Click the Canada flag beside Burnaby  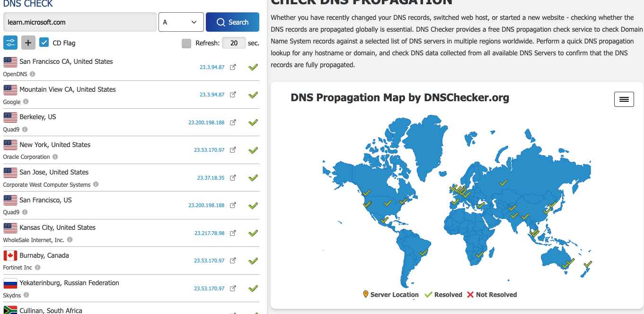(x=10, y=255)
